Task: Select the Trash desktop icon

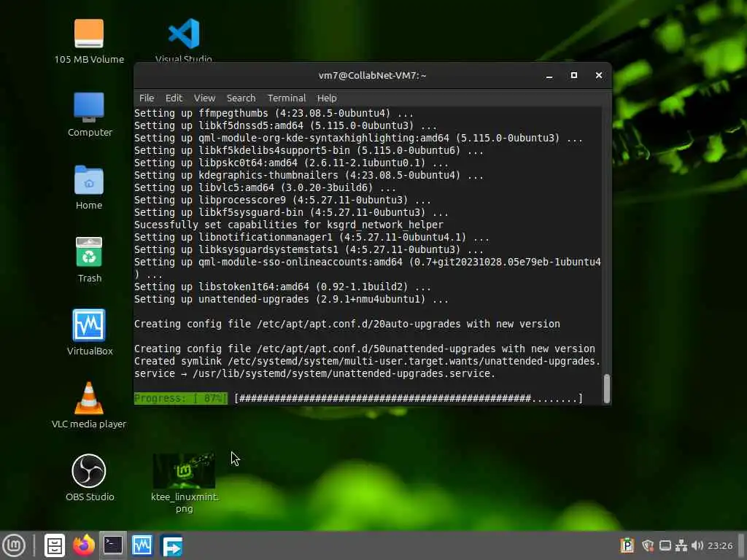Action: point(89,260)
